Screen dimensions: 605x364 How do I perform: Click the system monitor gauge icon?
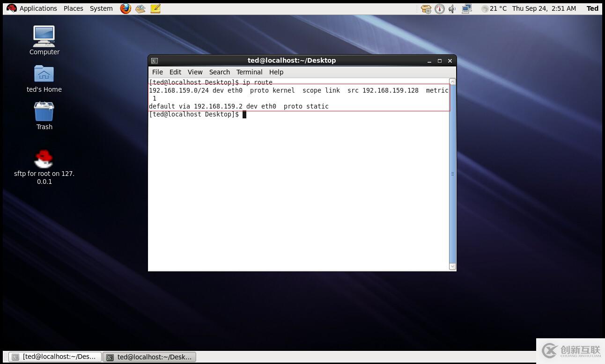pyautogui.click(x=439, y=9)
